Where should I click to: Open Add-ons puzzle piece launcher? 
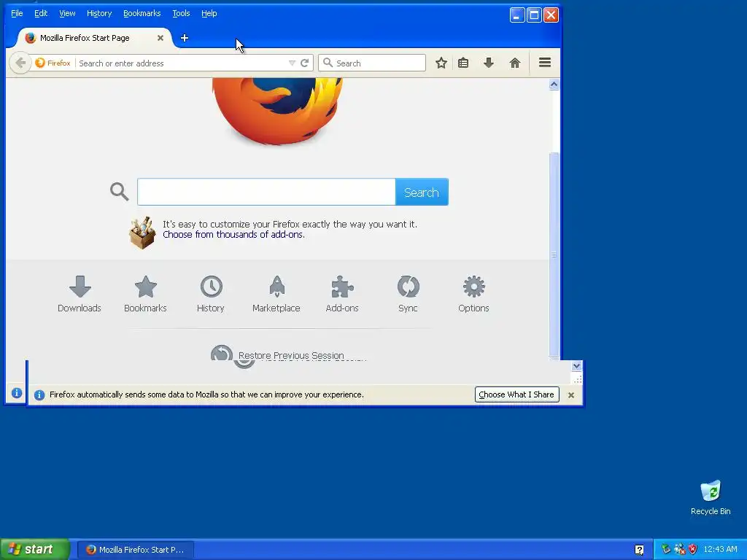pos(342,294)
